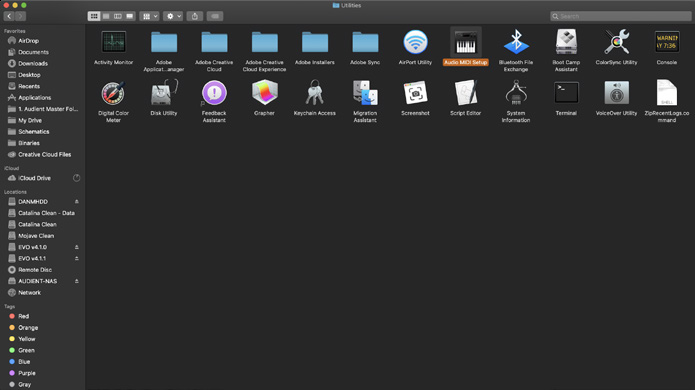Select the Adobe Application Manager folder

tap(164, 43)
